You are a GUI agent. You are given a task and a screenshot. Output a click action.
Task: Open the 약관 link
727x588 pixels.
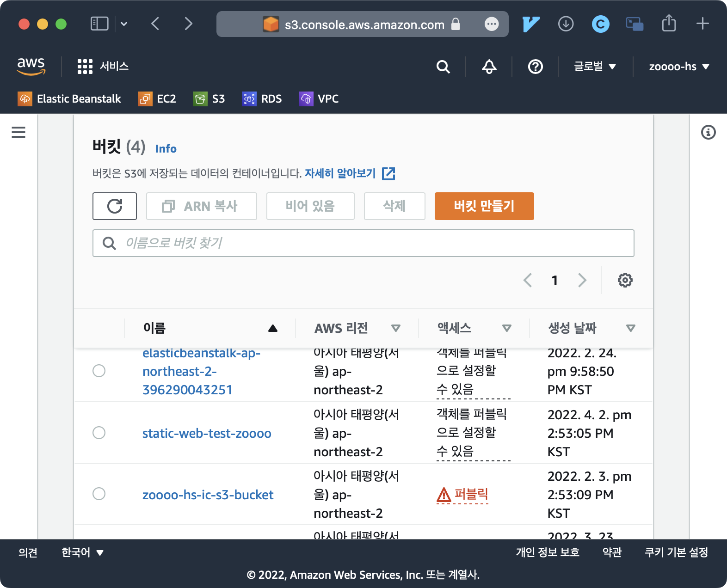[612, 552]
